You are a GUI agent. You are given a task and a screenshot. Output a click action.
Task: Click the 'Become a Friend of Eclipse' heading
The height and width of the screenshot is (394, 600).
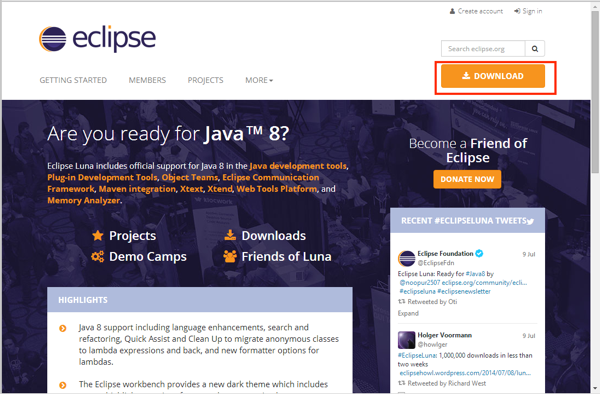[x=468, y=150]
